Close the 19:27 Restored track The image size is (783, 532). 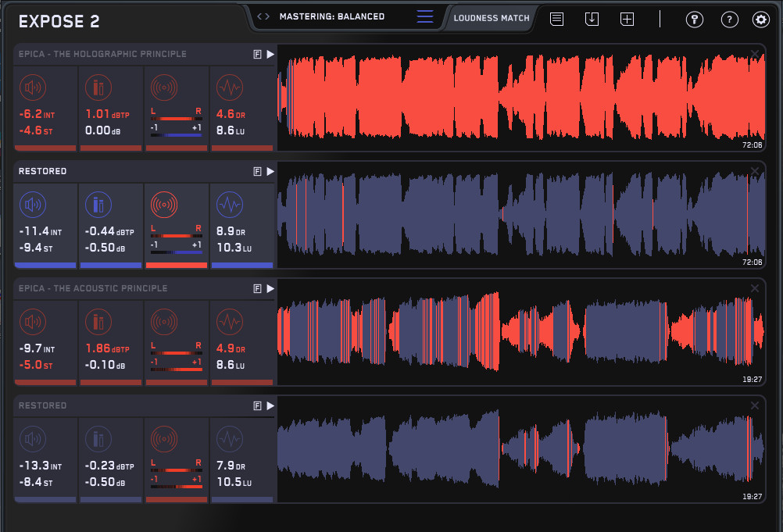[755, 405]
